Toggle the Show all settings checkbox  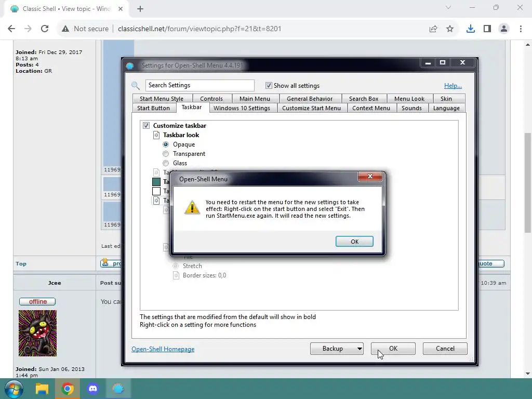[x=269, y=86]
